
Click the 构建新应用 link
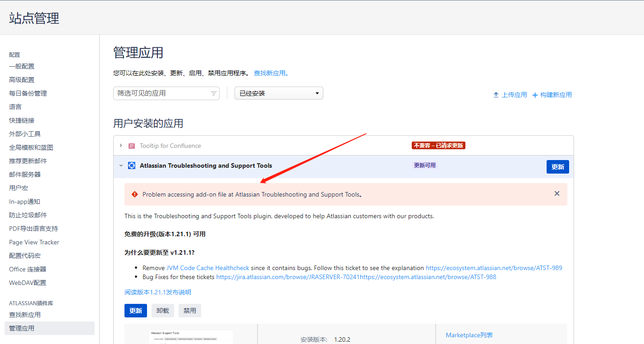coord(556,95)
